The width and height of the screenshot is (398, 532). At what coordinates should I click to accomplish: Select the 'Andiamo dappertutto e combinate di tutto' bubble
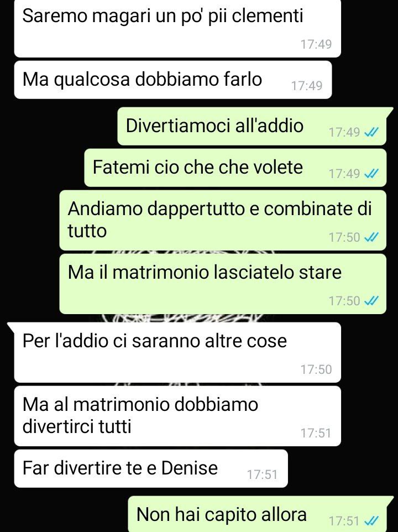(x=223, y=220)
